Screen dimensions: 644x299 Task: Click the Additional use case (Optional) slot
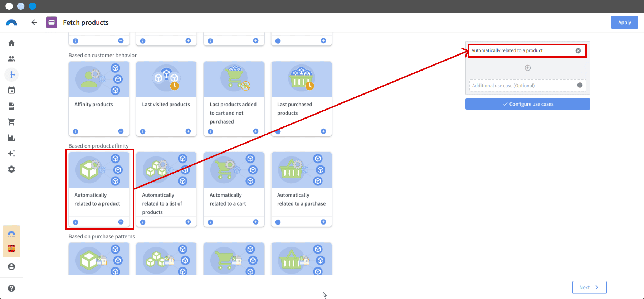[x=528, y=86]
